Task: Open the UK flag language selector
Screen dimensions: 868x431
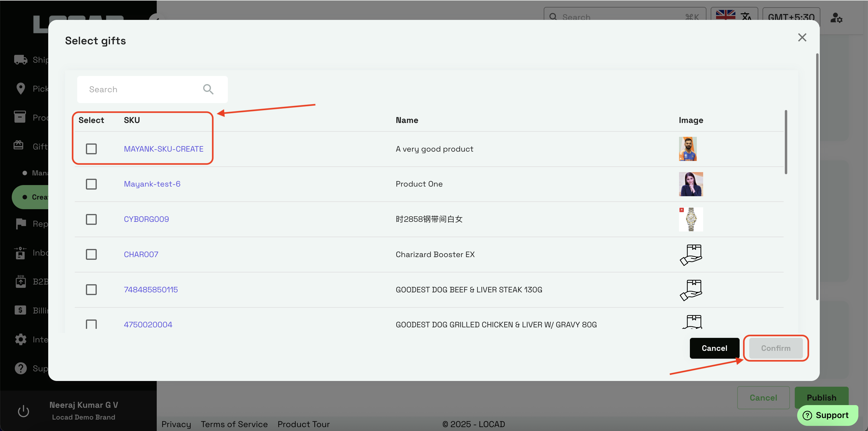Action: click(725, 15)
